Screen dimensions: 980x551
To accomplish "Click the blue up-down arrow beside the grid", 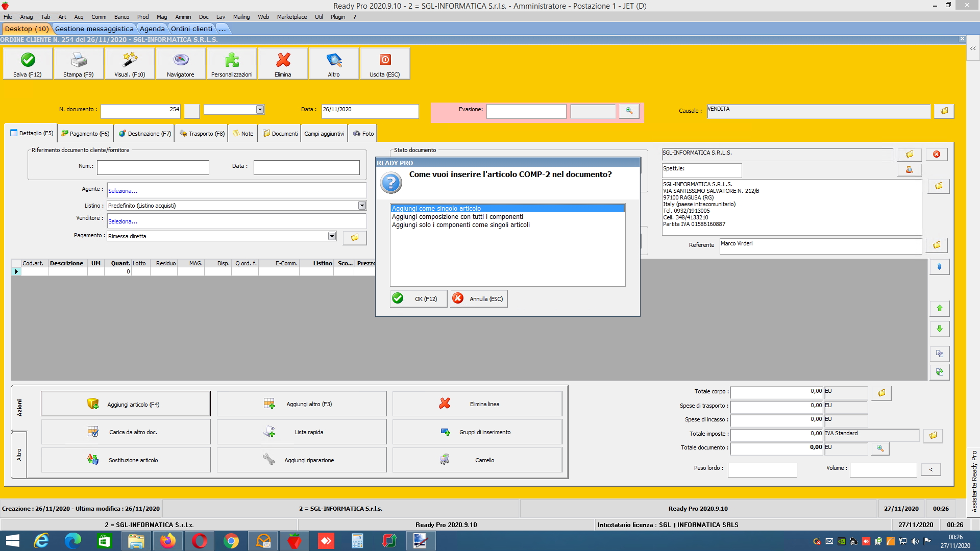I will tap(939, 267).
